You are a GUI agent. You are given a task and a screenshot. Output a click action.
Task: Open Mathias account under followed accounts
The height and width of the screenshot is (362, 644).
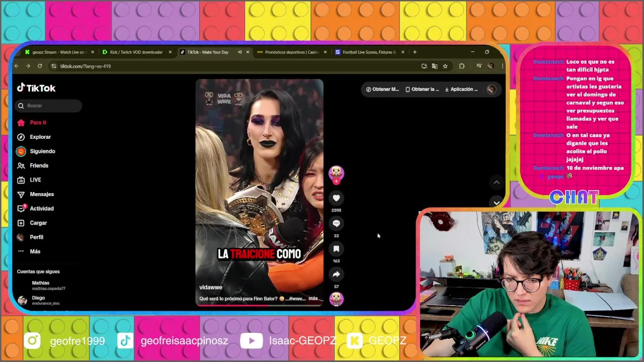48,286
